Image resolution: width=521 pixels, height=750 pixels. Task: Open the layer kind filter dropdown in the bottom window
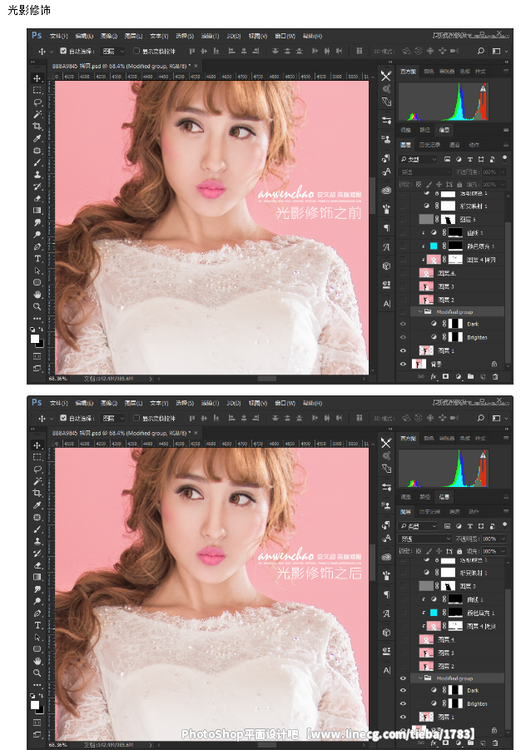(419, 526)
